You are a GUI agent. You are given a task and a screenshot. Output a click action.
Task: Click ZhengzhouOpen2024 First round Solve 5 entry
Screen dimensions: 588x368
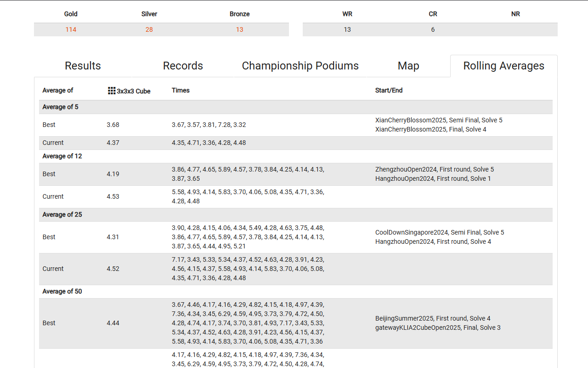[435, 169]
